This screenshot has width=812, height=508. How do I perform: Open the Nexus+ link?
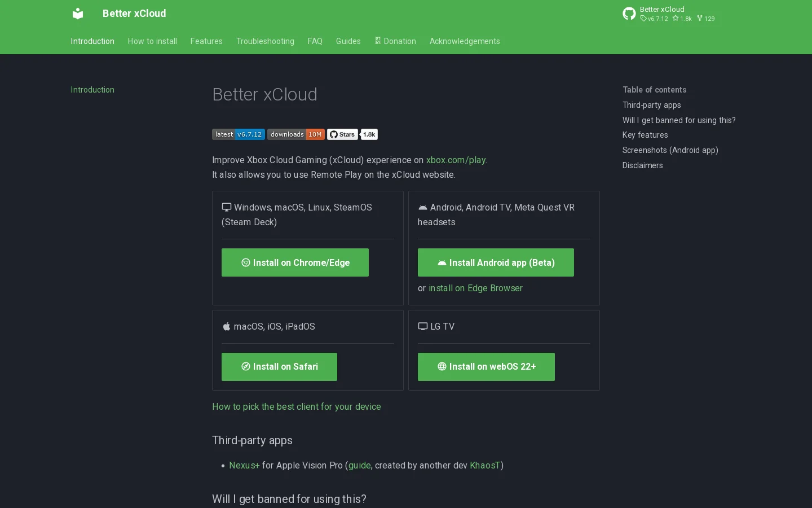(244, 465)
